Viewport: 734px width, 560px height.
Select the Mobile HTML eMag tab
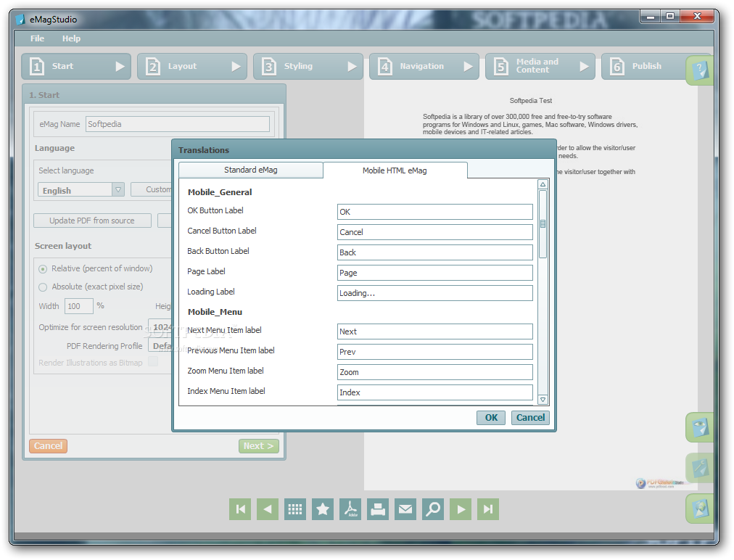point(395,170)
